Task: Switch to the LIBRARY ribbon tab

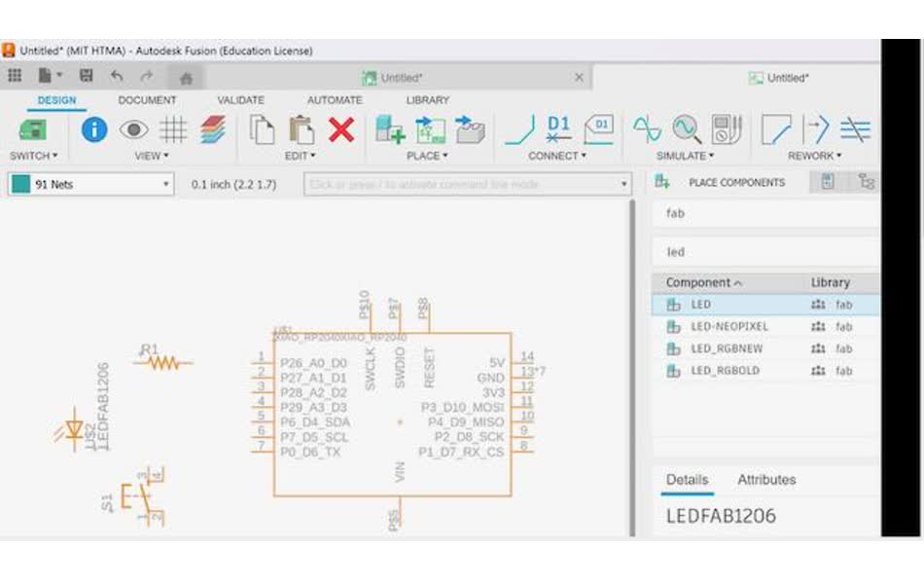Action: [427, 99]
